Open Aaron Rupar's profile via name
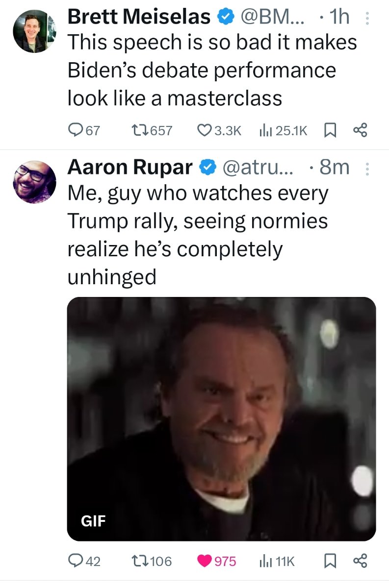Screen dimensions: 389x588 (130, 168)
